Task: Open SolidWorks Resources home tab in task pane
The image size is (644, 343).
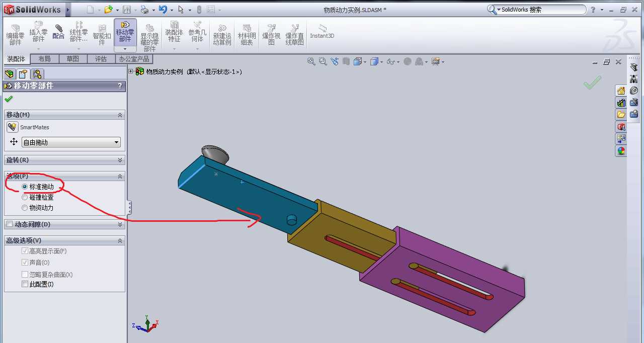Action: pos(621,91)
